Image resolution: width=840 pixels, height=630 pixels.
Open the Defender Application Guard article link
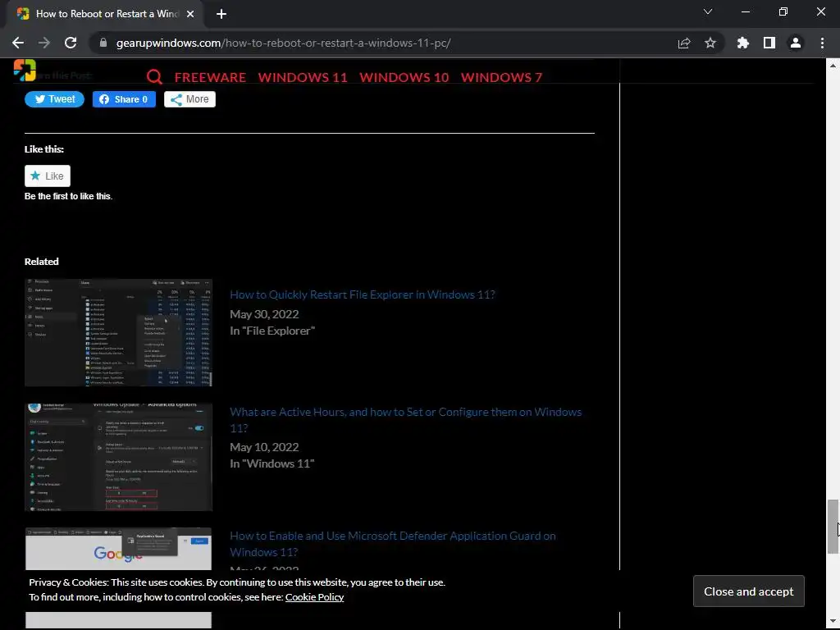(393, 544)
